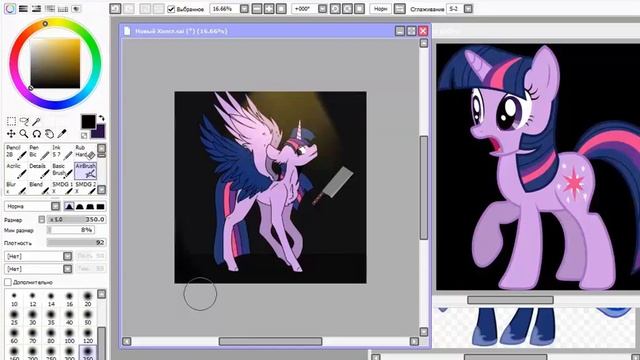Screen dimensions: 640x360
Task: Select the hardest flat brush edge shape
Action: click(x=100, y=207)
